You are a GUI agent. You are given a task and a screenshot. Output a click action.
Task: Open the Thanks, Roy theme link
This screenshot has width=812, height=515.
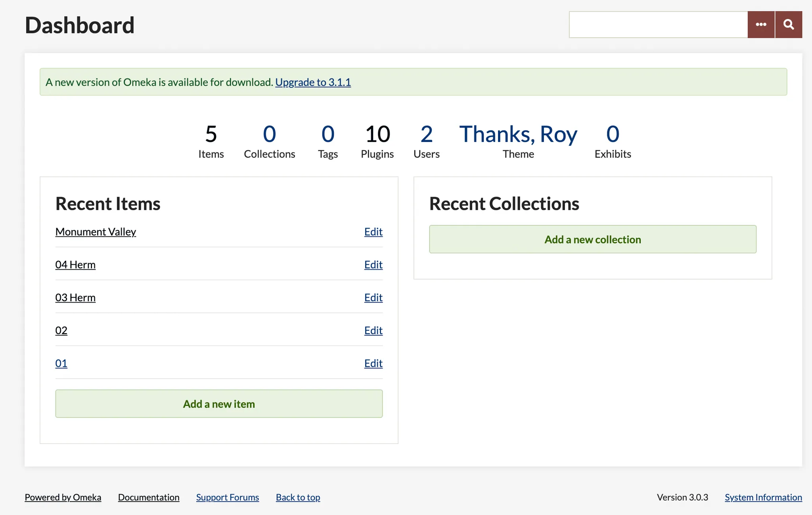click(518, 134)
